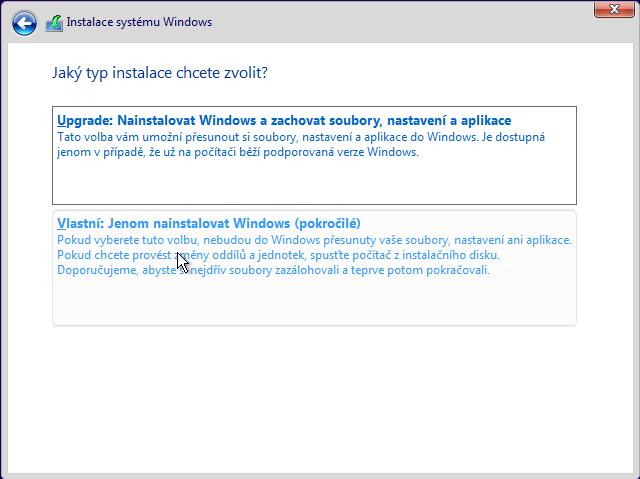The image size is (640, 479).
Task: Click the Windows Setup icon in title bar
Action: (x=54, y=22)
